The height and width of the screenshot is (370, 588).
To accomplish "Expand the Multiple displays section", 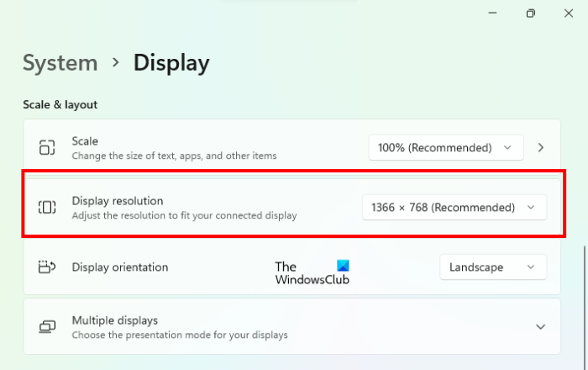I will [541, 327].
